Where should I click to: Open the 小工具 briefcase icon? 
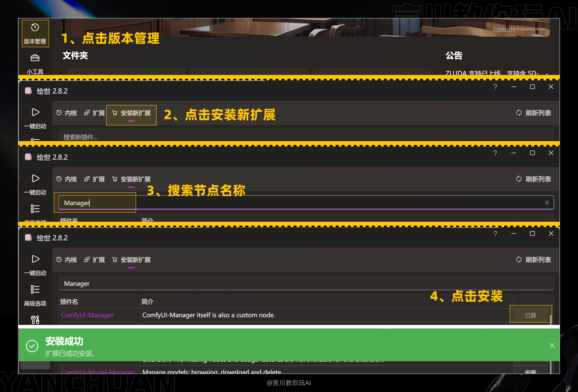click(35, 58)
